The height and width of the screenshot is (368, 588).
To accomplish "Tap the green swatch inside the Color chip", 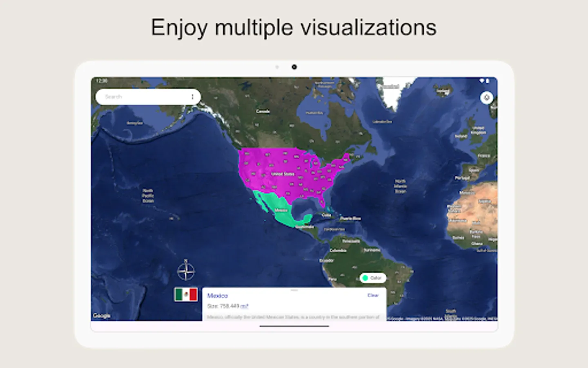I will [x=366, y=278].
